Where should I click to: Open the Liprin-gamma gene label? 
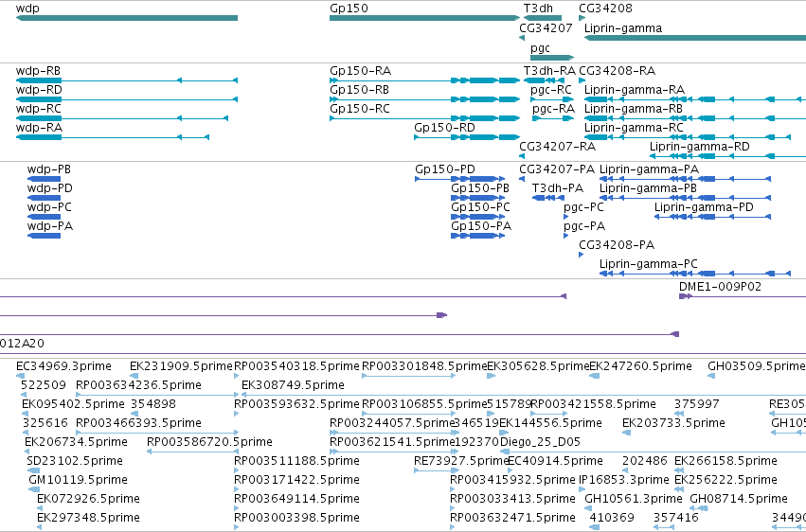pos(623,28)
